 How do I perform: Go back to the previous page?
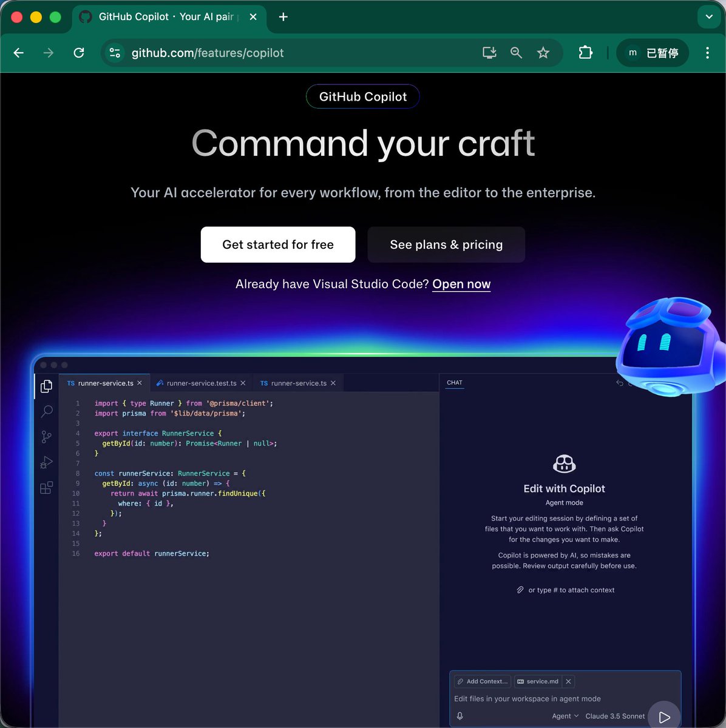(x=19, y=53)
